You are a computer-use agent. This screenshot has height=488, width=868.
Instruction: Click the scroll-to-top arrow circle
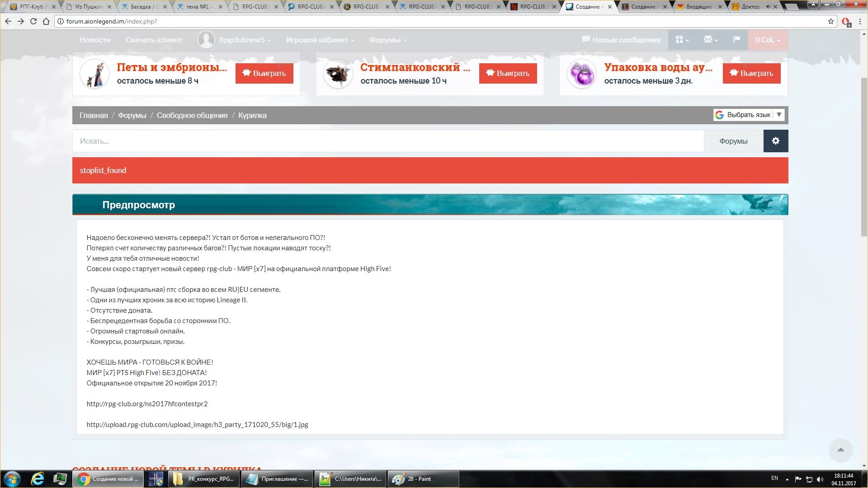tap(840, 450)
